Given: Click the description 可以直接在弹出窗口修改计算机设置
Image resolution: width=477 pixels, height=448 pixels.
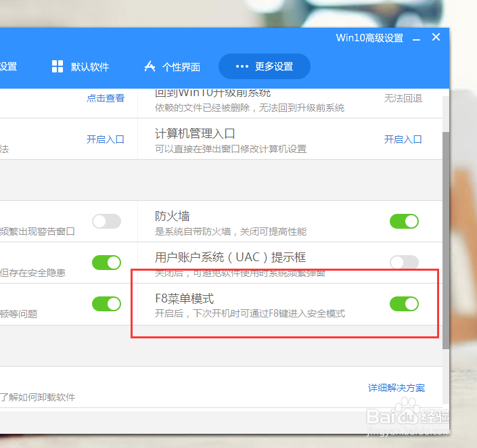Looking at the screenshot, I should click(231, 149).
